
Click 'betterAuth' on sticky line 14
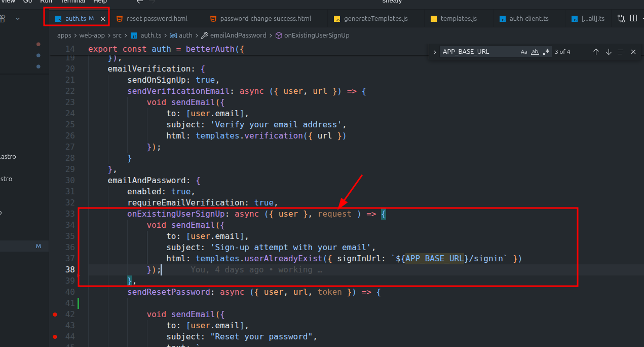pyautogui.click(x=210, y=49)
